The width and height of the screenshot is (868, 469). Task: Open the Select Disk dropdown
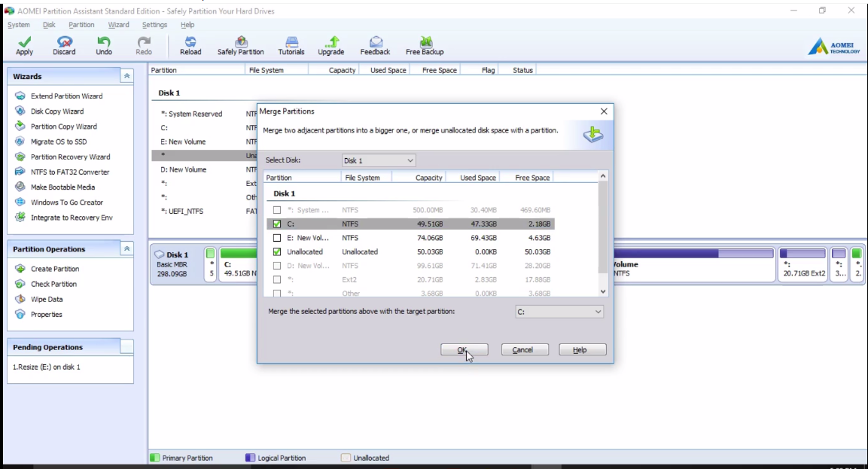tap(379, 160)
